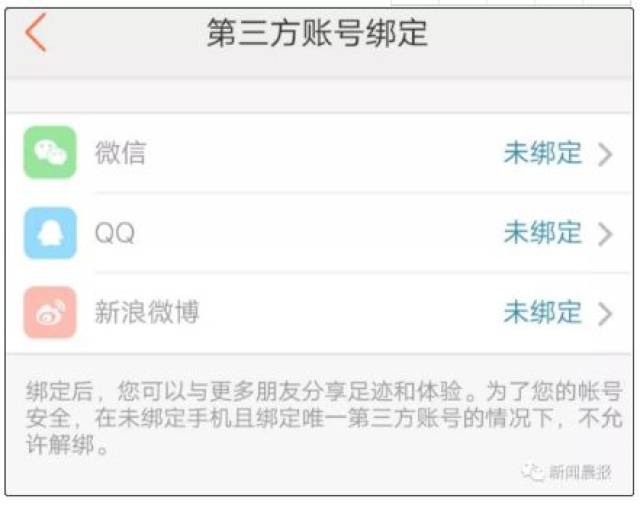640x508 pixels.
Task: Click the gray spacer band above 微信 row
Action: pos(320,97)
